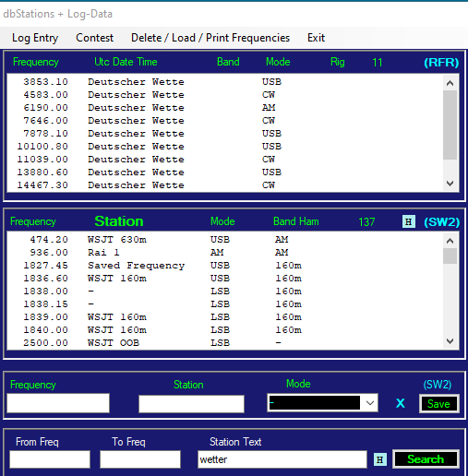Click the Exit menu item

316,38
